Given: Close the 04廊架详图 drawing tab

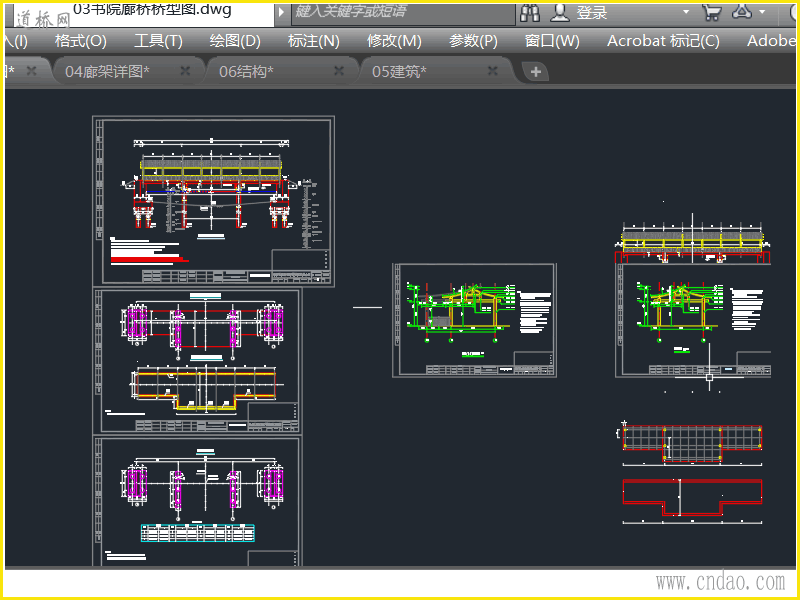Looking at the screenshot, I should (x=185, y=71).
